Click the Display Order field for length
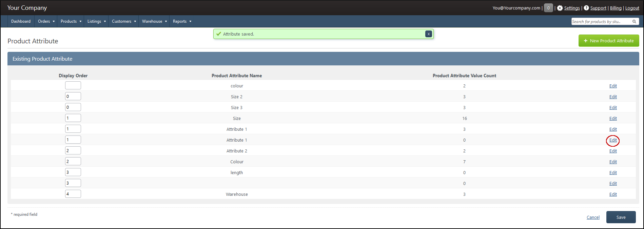This screenshot has width=644, height=229. pyautogui.click(x=73, y=172)
